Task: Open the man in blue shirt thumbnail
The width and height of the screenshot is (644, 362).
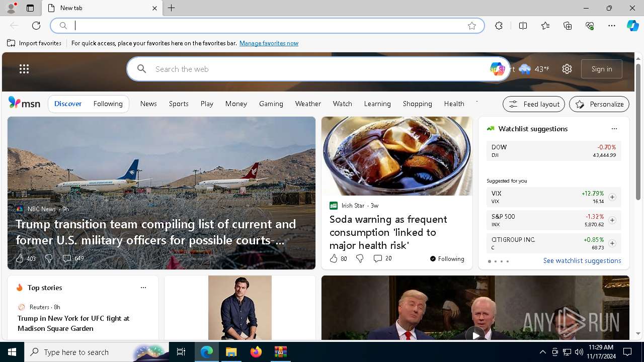Action: point(240,308)
